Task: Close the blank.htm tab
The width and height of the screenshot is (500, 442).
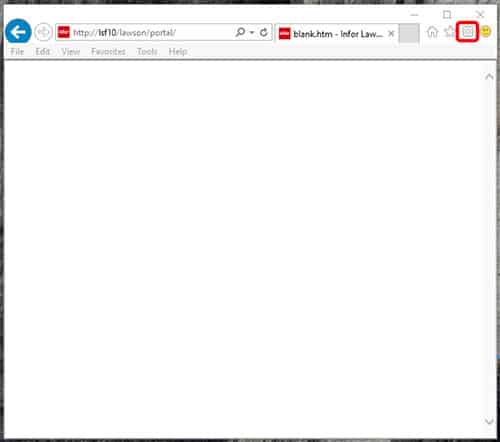Action: (391, 33)
